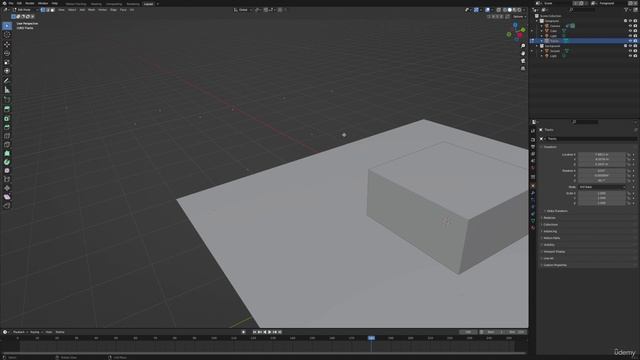Hide the Tracks object in the outliner
The width and height of the screenshot is (640, 360).
[x=630, y=41]
